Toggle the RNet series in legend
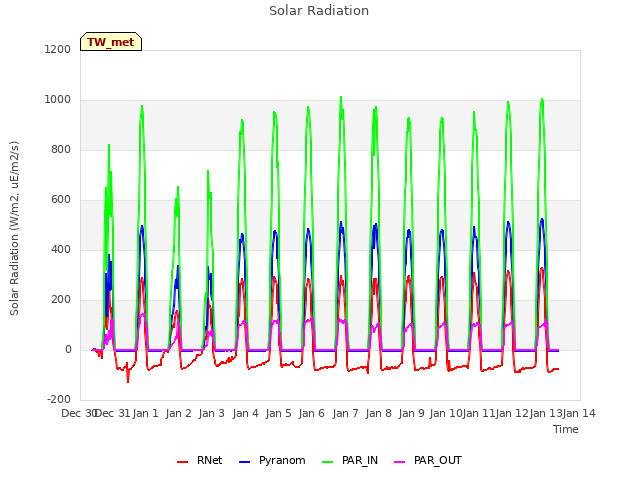 [200, 460]
